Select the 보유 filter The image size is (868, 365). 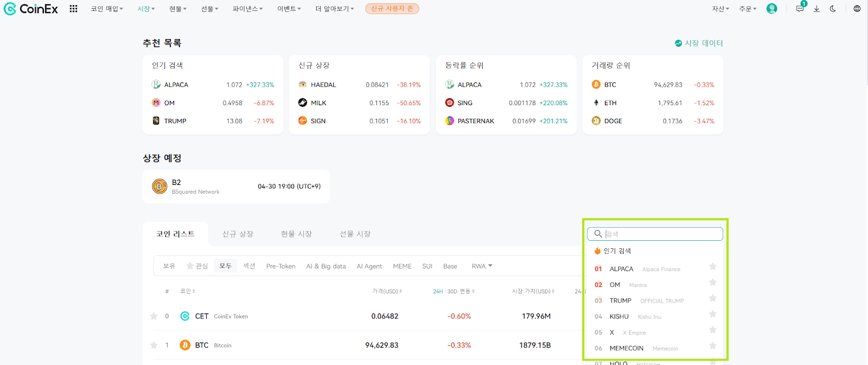click(x=169, y=266)
